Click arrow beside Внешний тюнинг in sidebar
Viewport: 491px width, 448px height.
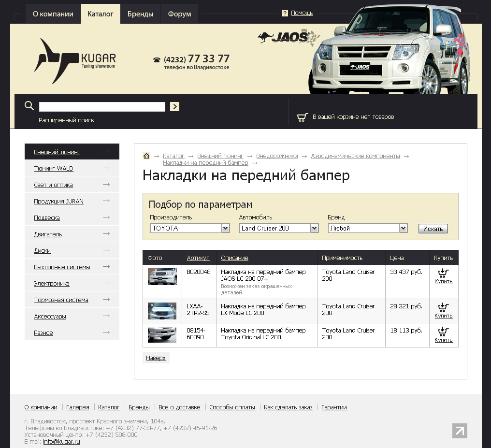pos(106,151)
